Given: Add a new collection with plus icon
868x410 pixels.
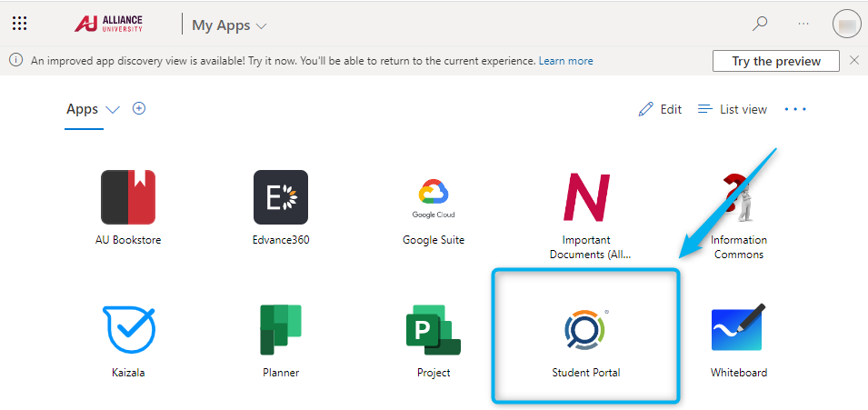Looking at the screenshot, I should (x=139, y=108).
